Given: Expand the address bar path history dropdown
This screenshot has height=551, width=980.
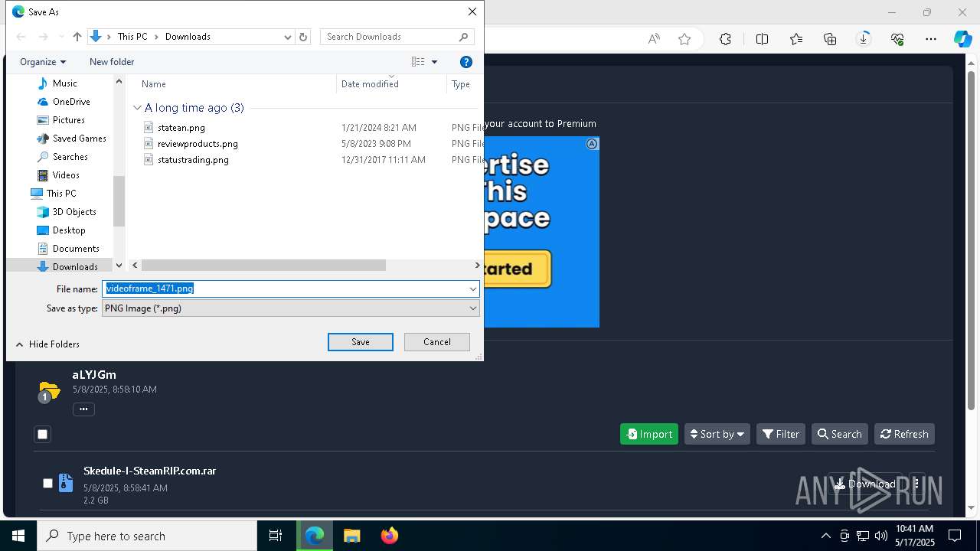Looking at the screenshot, I should point(288,37).
